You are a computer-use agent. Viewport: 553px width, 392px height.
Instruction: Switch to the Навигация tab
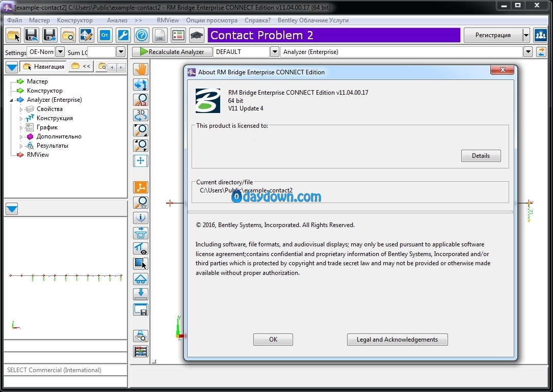[43, 66]
